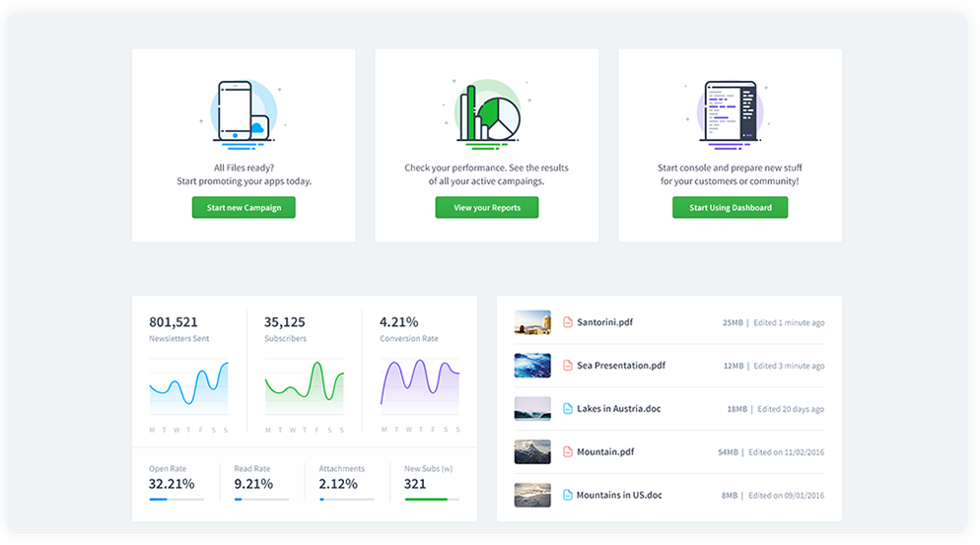Click the 4.21% conversion value
Viewport: 980px width, 545px height.
click(x=398, y=322)
